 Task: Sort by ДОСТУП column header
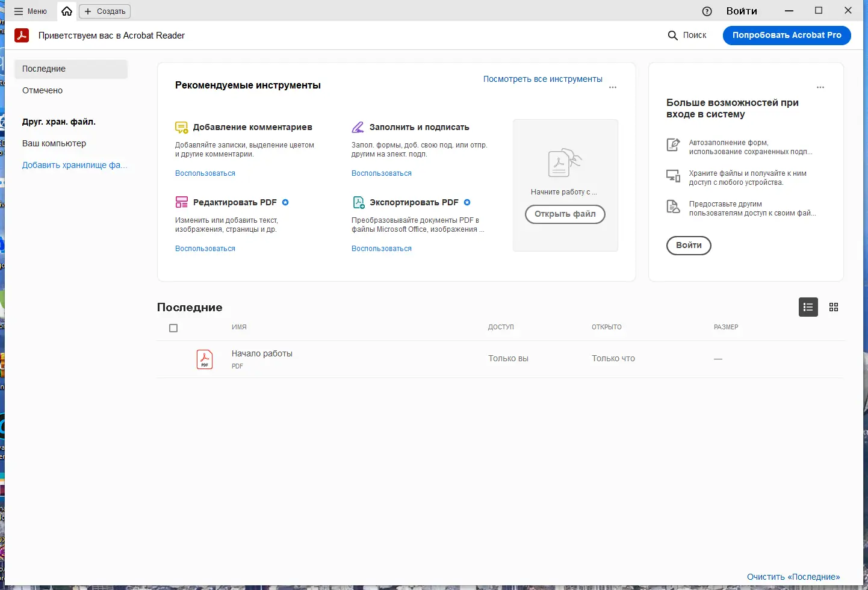point(501,327)
